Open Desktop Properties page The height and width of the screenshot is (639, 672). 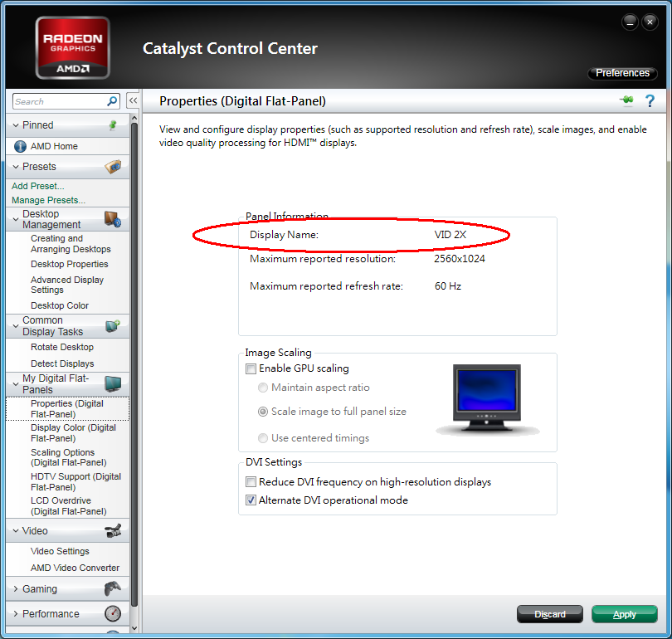(70, 264)
